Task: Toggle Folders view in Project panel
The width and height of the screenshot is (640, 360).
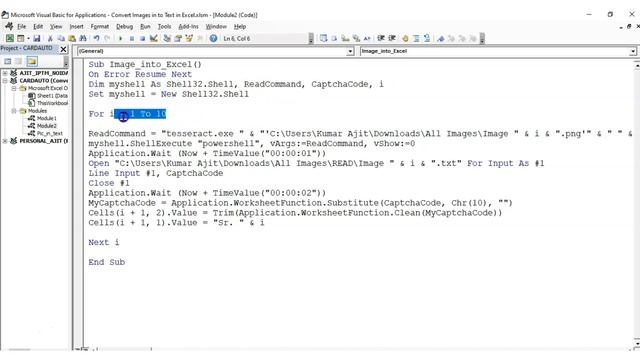Action: pos(32,61)
